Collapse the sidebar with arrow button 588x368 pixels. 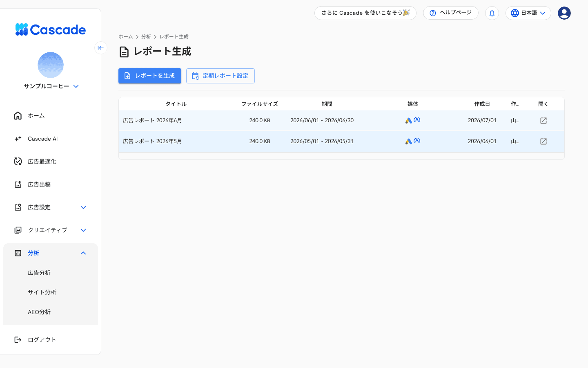101,48
